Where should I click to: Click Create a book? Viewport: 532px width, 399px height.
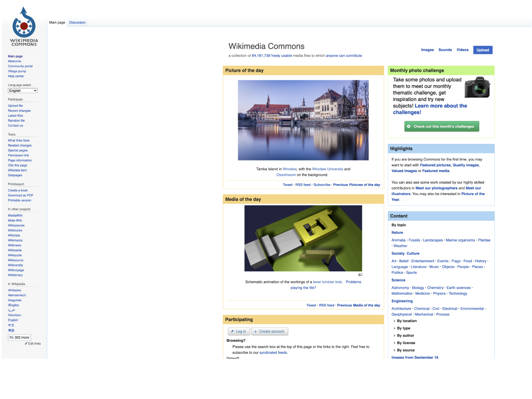pyautogui.click(x=18, y=190)
